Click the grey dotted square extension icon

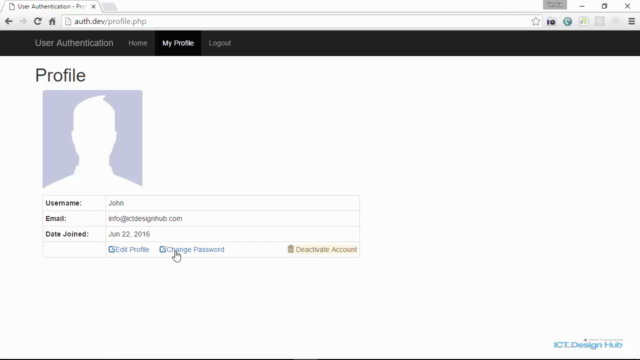tap(600, 21)
